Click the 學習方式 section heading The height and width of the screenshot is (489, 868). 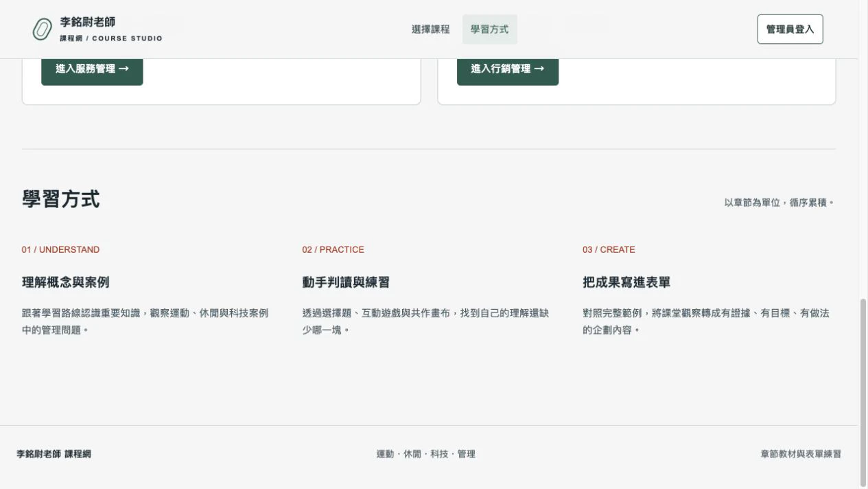(x=61, y=200)
